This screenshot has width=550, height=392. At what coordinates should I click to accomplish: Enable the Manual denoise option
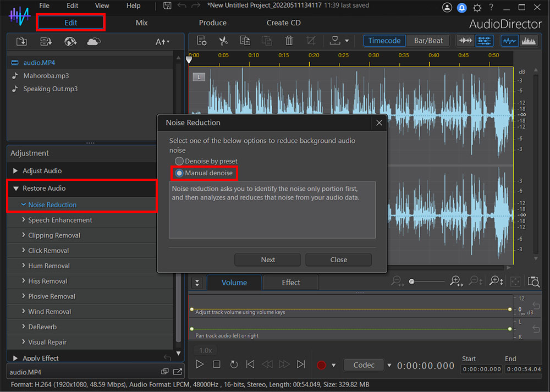pyautogui.click(x=179, y=173)
